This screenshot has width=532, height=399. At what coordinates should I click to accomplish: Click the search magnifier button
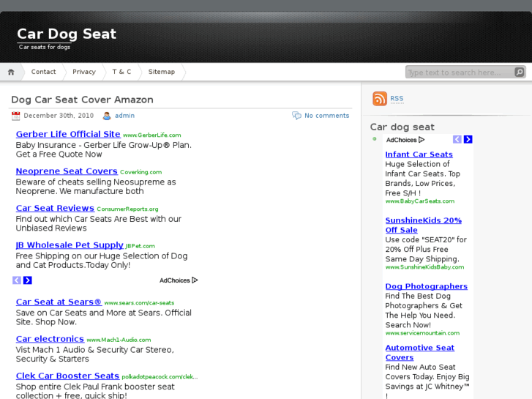pos(519,72)
